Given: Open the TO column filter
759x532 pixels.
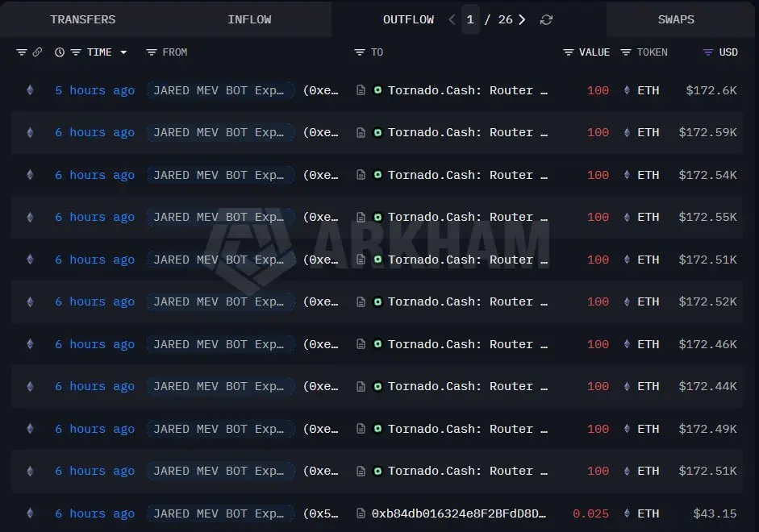Looking at the screenshot, I should pos(359,52).
